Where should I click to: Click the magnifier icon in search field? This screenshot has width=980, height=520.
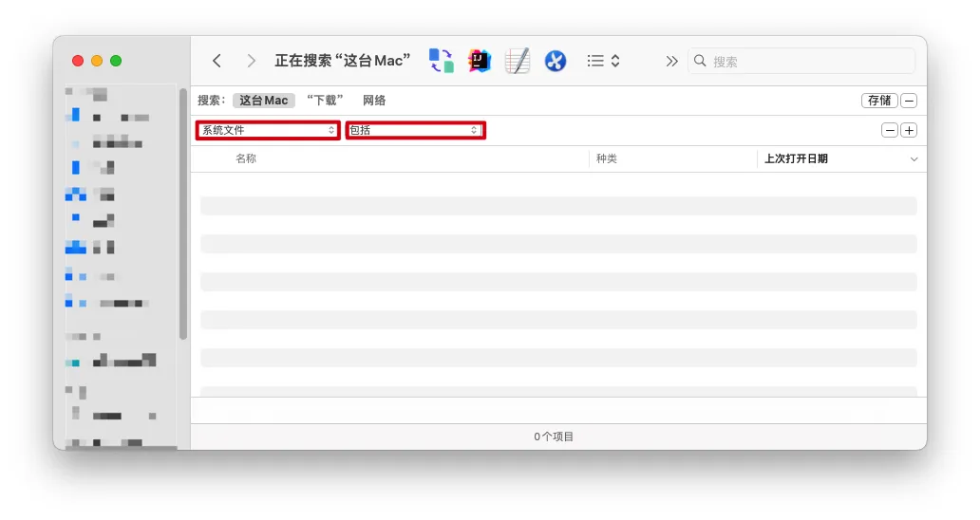pyautogui.click(x=701, y=61)
